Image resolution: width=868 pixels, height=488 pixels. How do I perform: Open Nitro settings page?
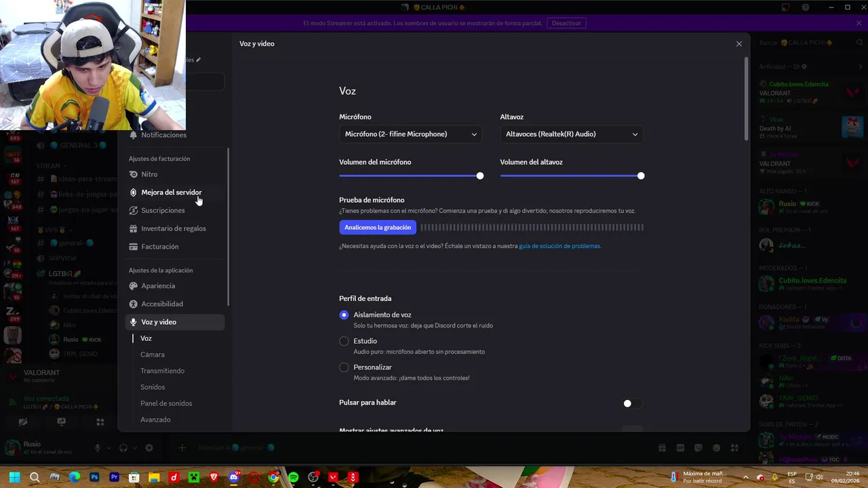pos(175,174)
